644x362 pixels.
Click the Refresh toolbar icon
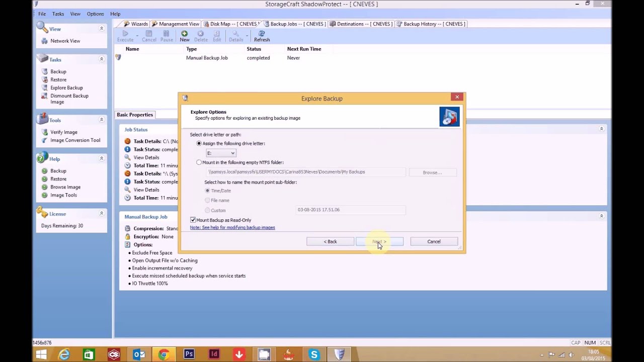coord(262,36)
